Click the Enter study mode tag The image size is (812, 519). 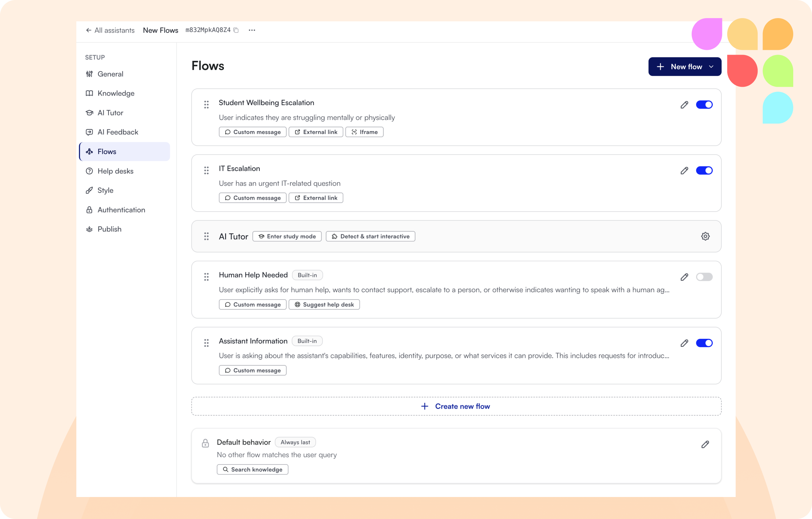tap(287, 237)
